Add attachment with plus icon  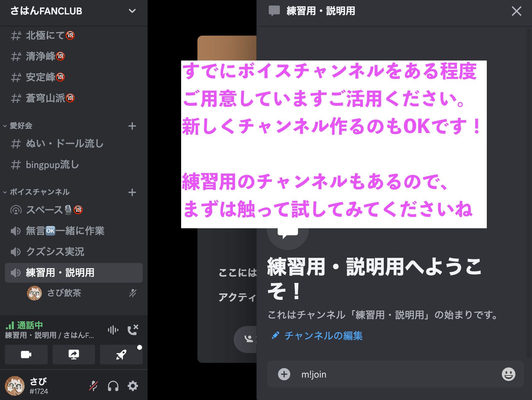pyautogui.click(x=284, y=374)
